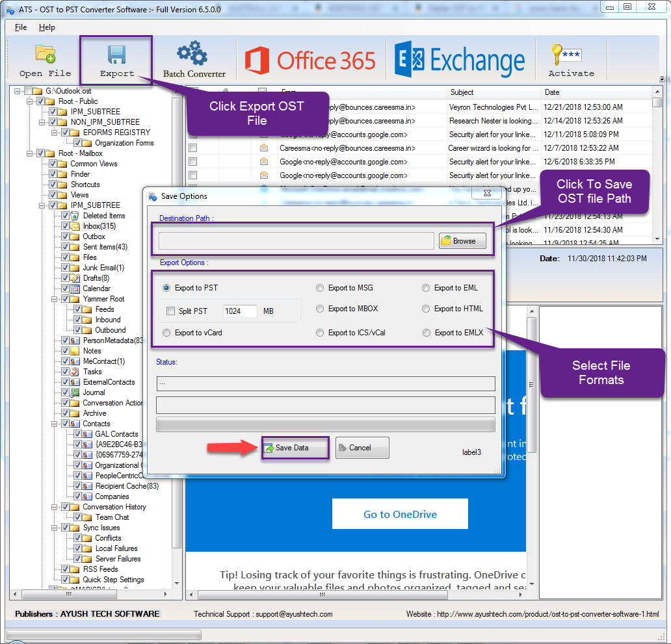Click the Office 365 logo

click(310, 60)
